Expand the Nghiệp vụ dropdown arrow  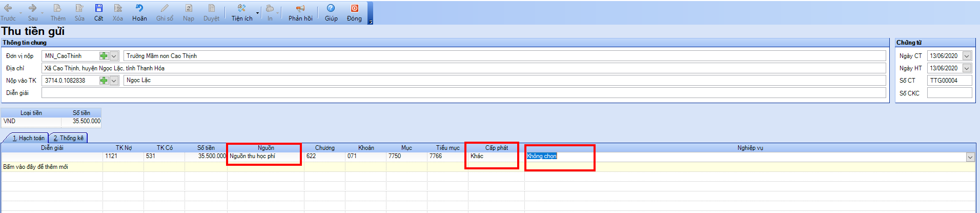pos(970,157)
